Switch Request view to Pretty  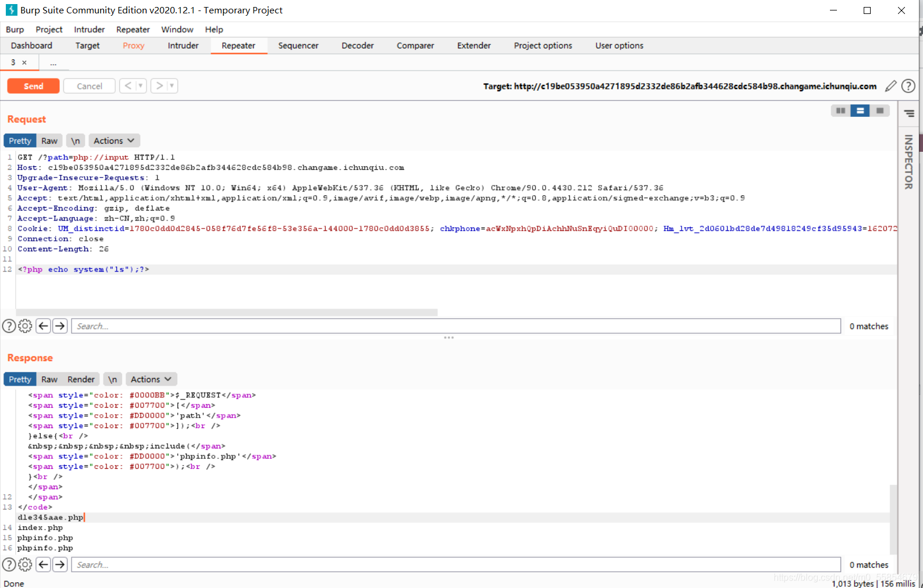click(20, 141)
